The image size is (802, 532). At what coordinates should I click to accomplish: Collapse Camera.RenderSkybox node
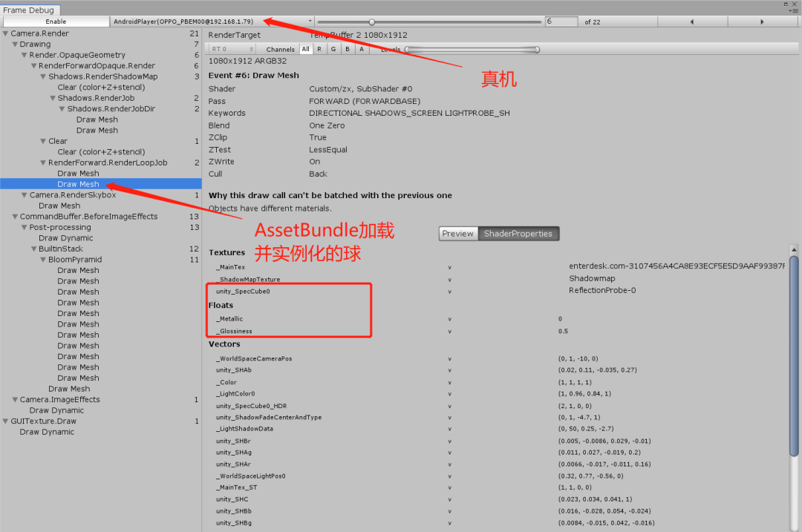tap(24, 194)
